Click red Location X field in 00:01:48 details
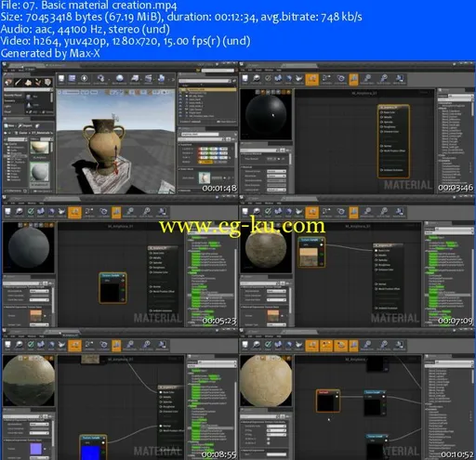The width and height of the screenshot is (476, 460). 204,149
